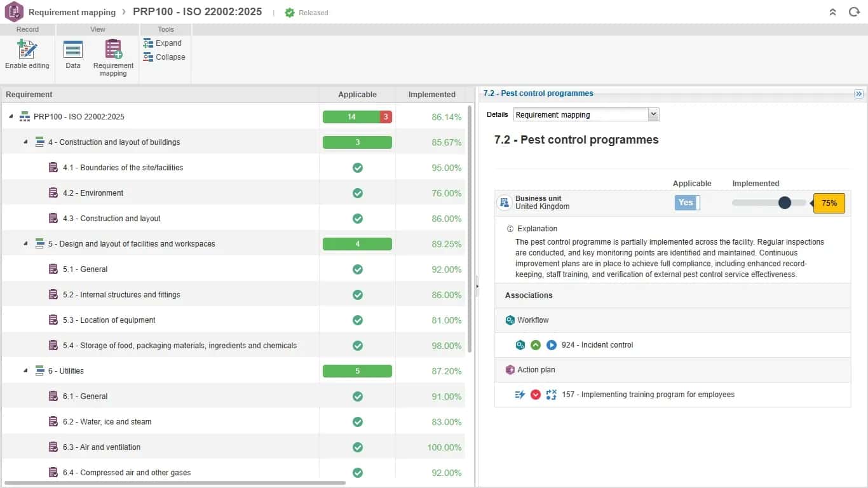Viewport: 868px width, 488px height.
Task: Select row 4.1 - Boundaries of the site/facilities
Action: 233,168
